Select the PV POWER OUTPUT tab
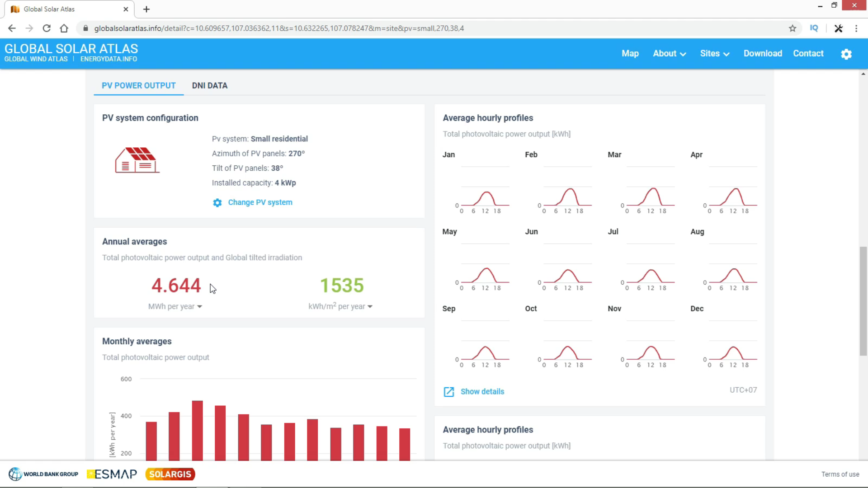The image size is (868, 488). [138, 86]
